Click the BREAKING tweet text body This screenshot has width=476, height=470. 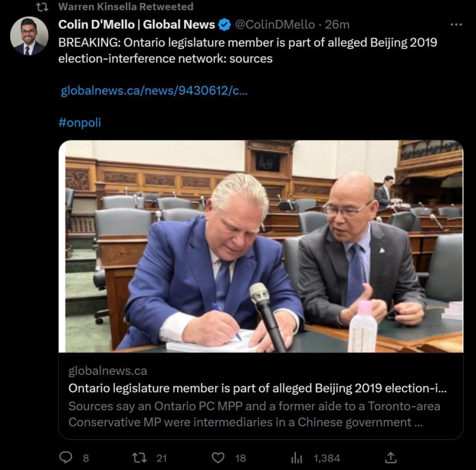(x=248, y=50)
